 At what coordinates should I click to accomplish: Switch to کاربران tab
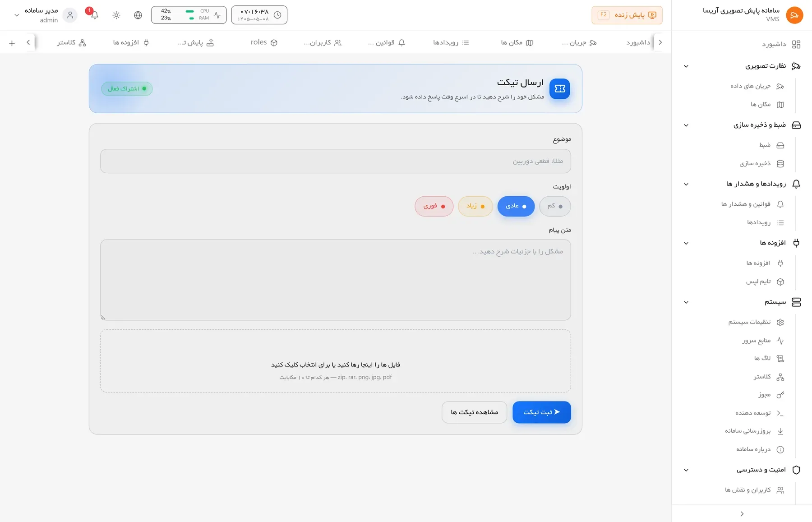coord(323,42)
